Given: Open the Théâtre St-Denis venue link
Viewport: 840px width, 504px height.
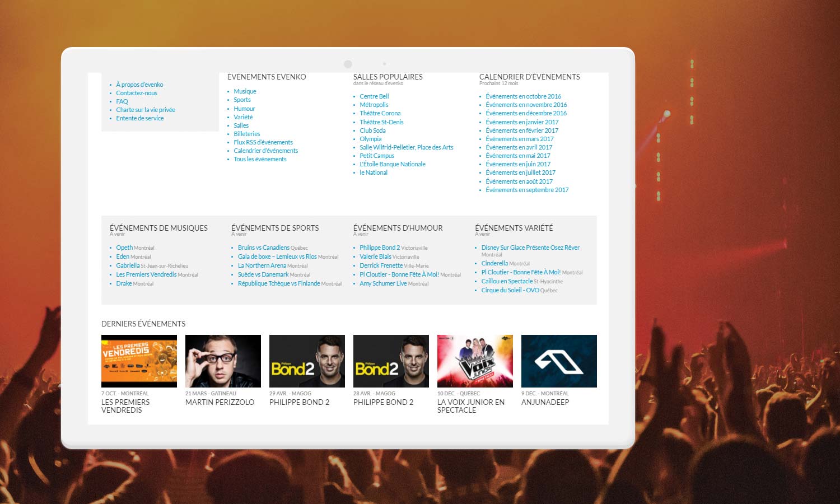Looking at the screenshot, I should click(381, 122).
